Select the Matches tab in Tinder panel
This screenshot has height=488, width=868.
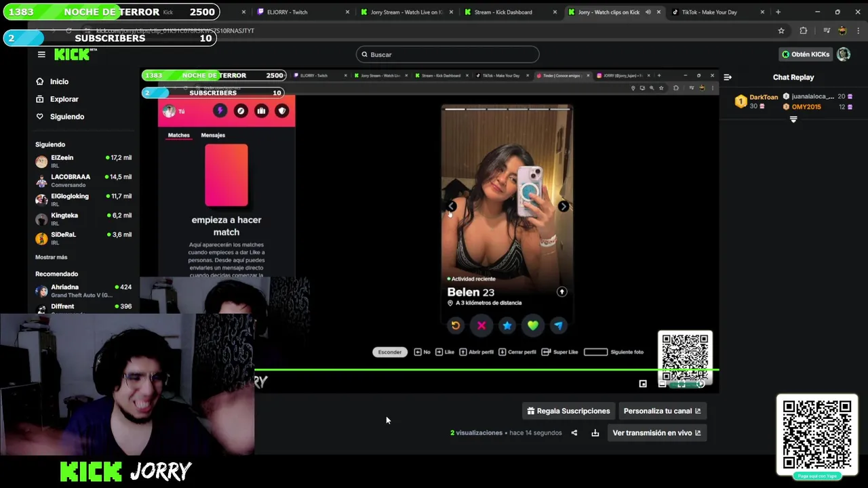179,135
